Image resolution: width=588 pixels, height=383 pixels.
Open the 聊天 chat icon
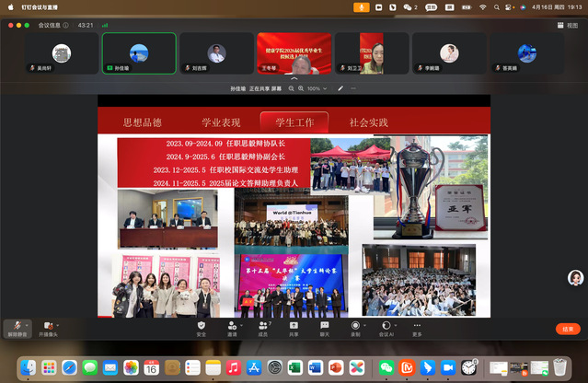[x=324, y=326]
